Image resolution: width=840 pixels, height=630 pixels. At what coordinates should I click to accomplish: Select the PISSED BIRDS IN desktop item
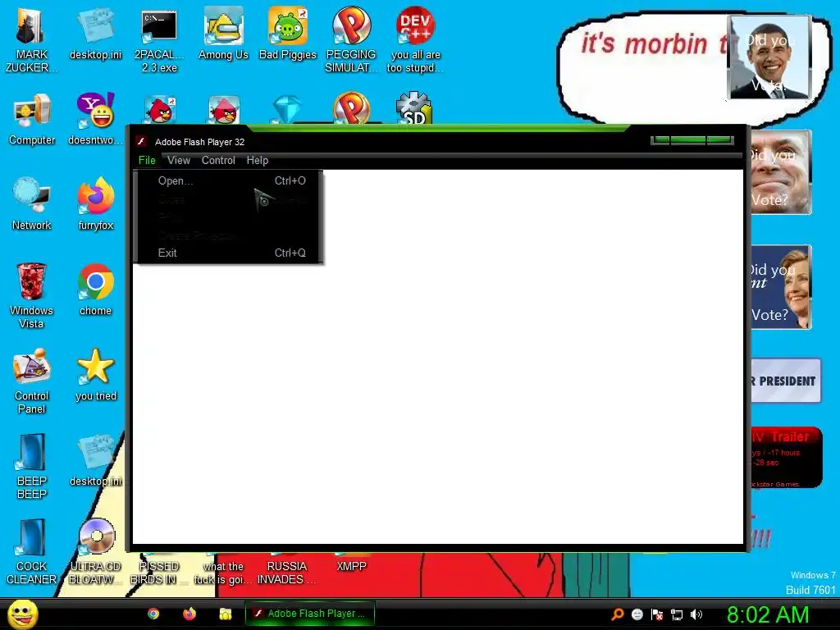click(x=158, y=573)
